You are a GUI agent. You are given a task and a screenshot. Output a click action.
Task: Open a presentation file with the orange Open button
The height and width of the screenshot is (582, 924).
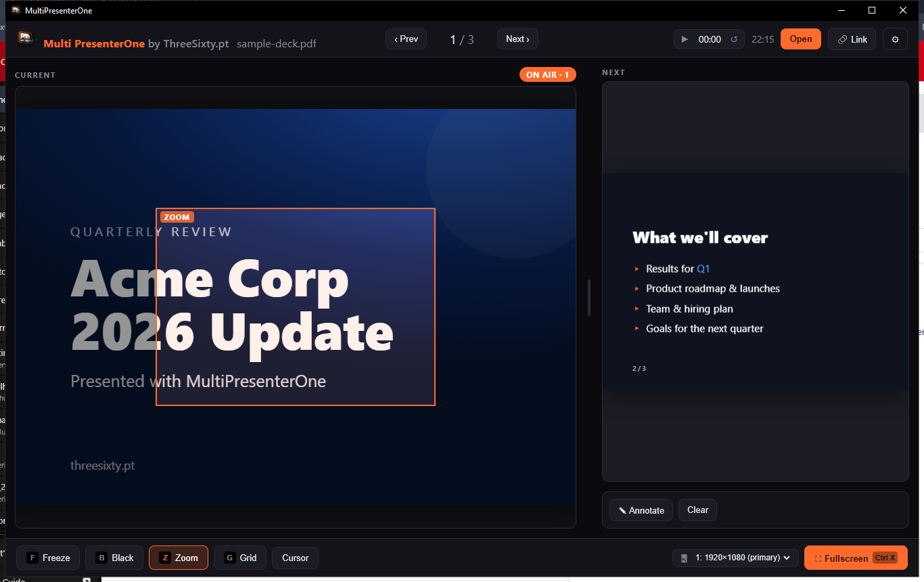801,39
